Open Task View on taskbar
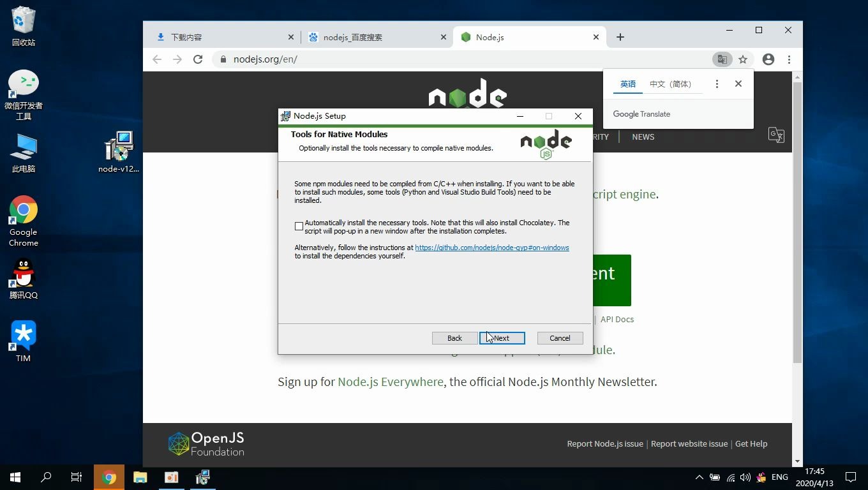 (x=77, y=477)
